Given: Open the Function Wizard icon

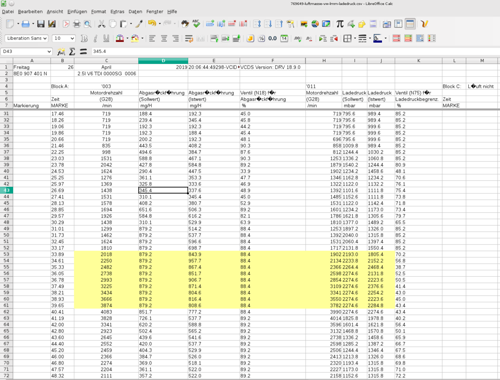Looking at the screenshot, I should pyautogui.click(x=61, y=52).
